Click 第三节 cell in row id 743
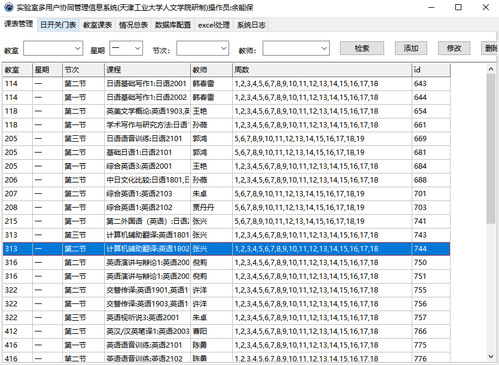The image size is (499, 365). point(83,235)
